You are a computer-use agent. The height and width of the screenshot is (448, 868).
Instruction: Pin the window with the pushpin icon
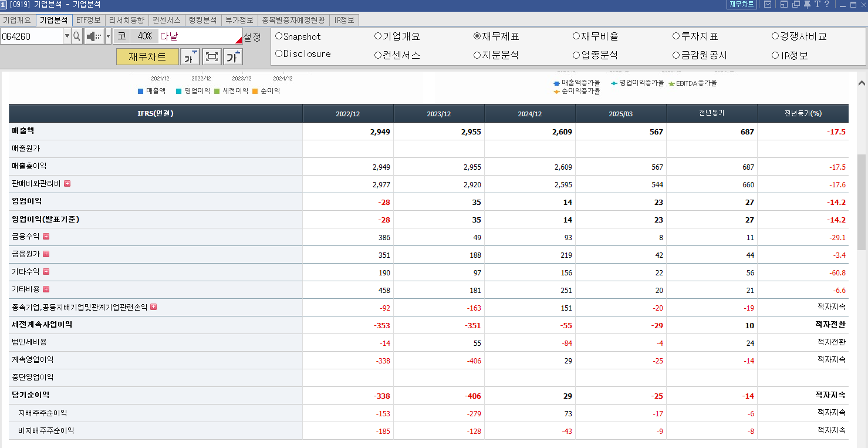point(808,5)
